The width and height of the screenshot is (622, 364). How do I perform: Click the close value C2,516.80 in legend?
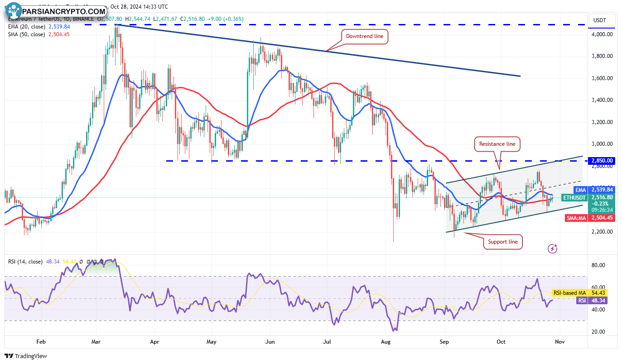193,19
